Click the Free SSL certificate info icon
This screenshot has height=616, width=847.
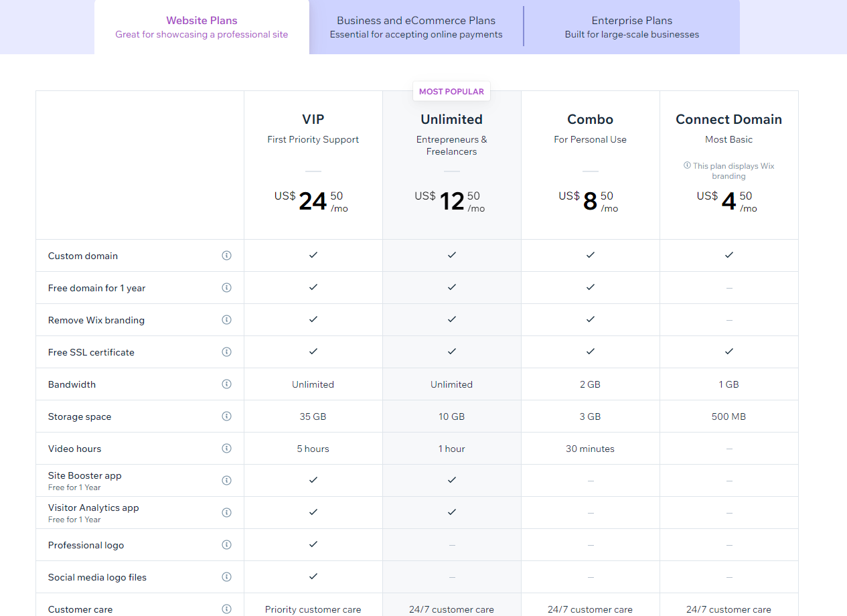coord(227,352)
